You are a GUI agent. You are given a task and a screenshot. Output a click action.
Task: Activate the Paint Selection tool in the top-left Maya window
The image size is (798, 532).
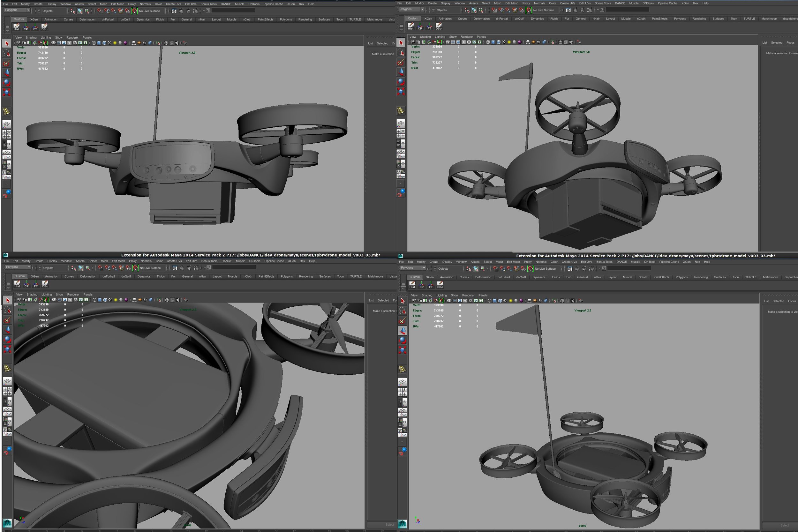(7, 63)
